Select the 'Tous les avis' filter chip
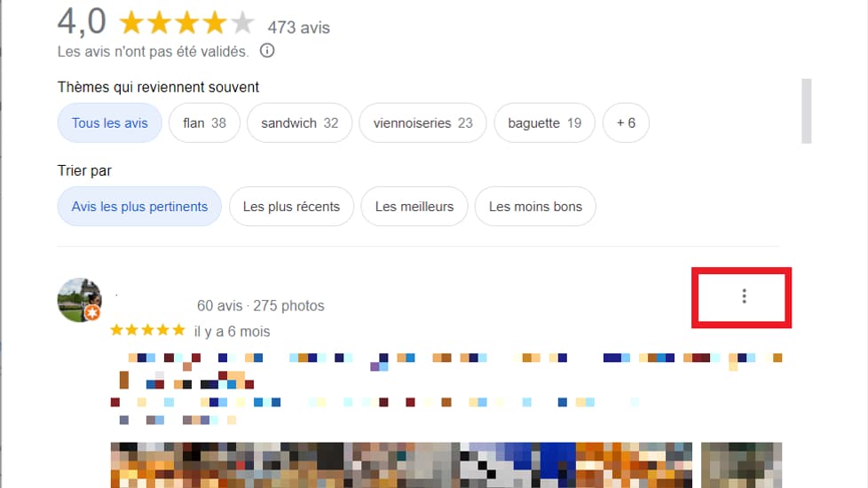The height and width of the screenshot is (488, 868). 109,122
